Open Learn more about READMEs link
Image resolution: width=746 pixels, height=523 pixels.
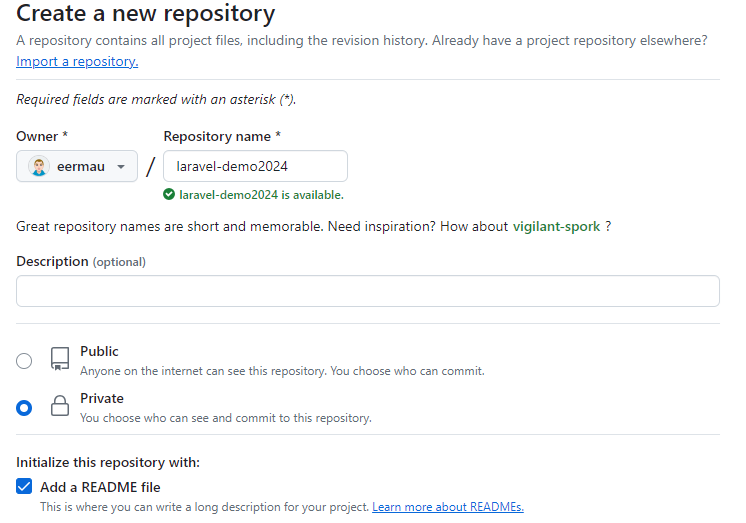447,507
